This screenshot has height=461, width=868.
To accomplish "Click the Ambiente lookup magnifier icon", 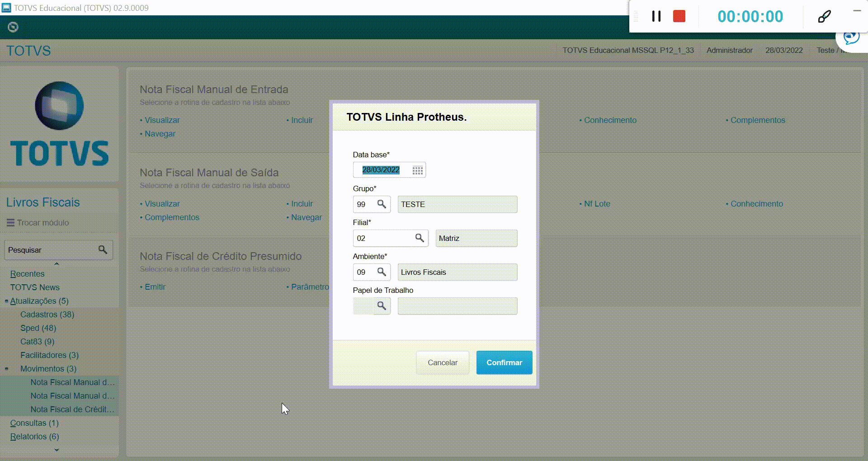I will [382, 272].
